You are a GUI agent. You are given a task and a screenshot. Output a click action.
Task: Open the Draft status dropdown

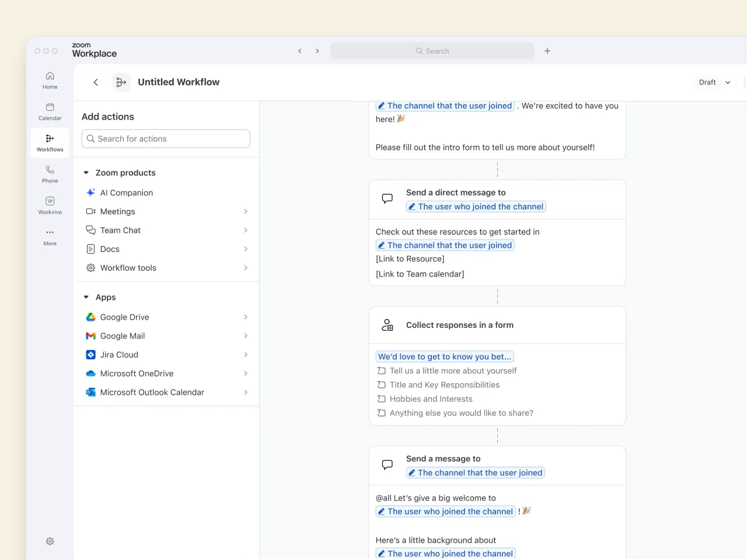click(715, 82)
